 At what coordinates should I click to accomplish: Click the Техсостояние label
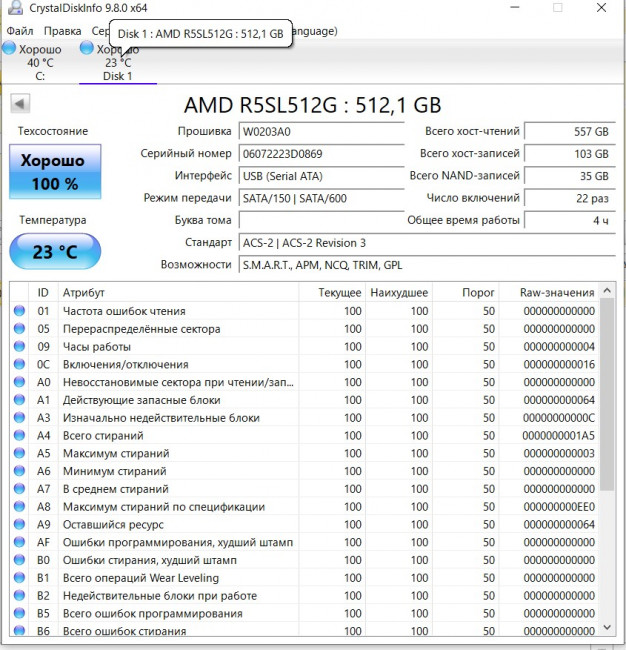tap(53, 131)
